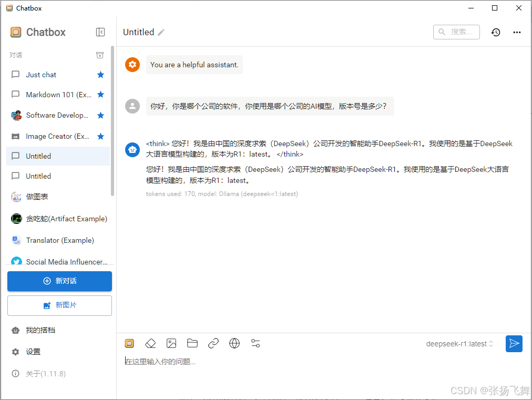Screen dimensions: 532x400
Task: Unstar the Just chat conversation
Action: 100,75
